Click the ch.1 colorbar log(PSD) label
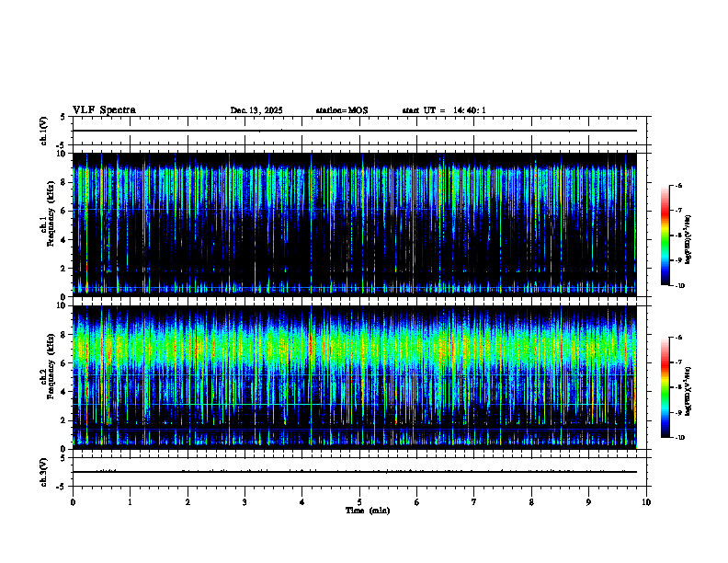This screenshot has width=728, height=563. coord(688,239)
